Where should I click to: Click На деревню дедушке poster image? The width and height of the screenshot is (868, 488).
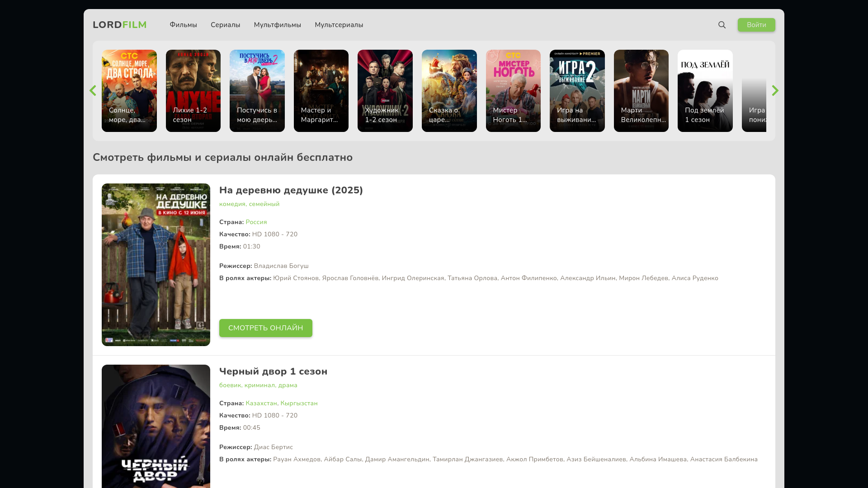point(156,264)
